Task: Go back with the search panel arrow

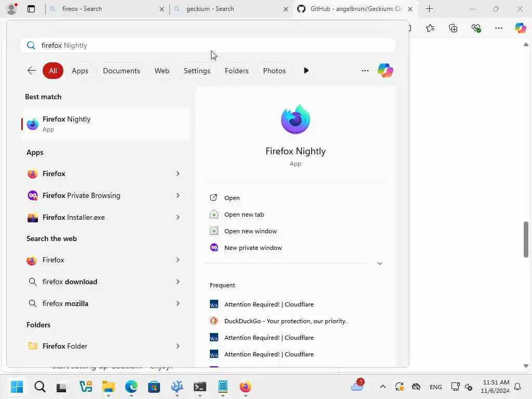Action: 32,71
